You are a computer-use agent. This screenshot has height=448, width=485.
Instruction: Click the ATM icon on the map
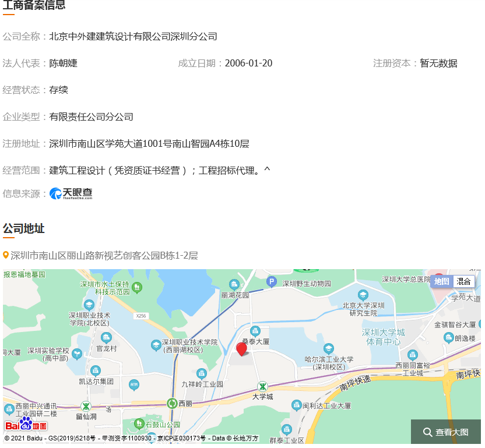[x=134, y=385]
